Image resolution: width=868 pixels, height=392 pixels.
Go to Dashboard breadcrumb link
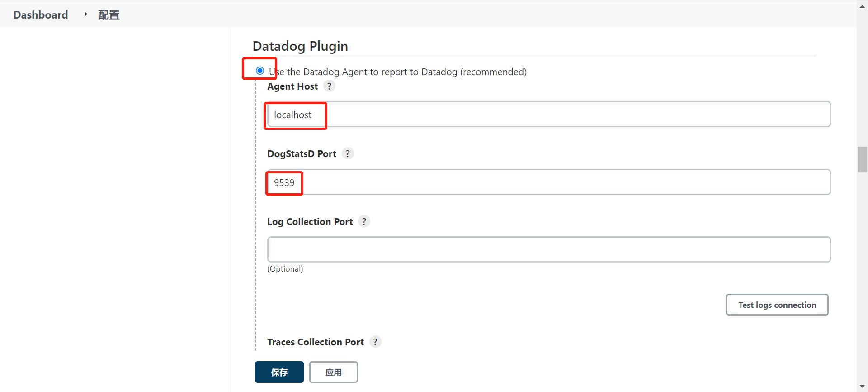pyautogui.click(x=41, y=15)
